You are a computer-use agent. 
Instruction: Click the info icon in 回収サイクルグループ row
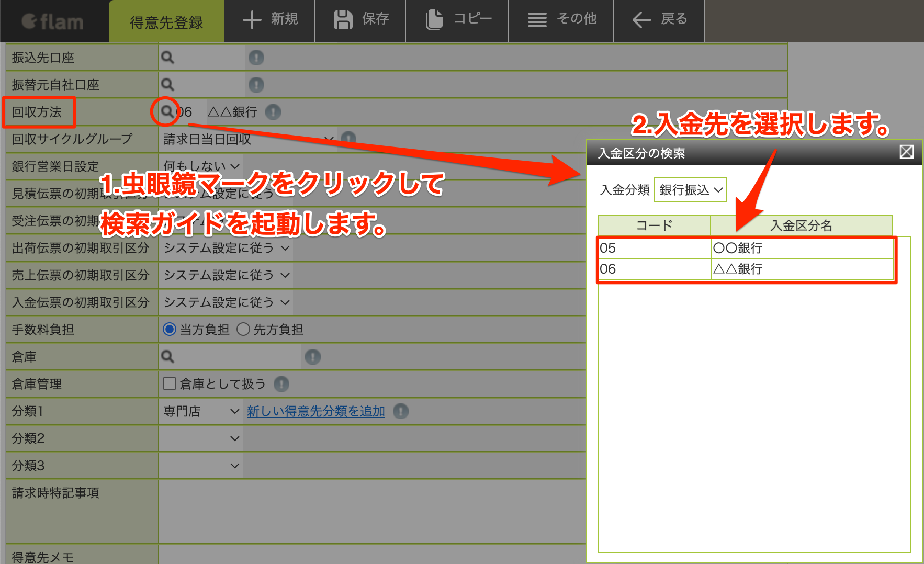348,139
